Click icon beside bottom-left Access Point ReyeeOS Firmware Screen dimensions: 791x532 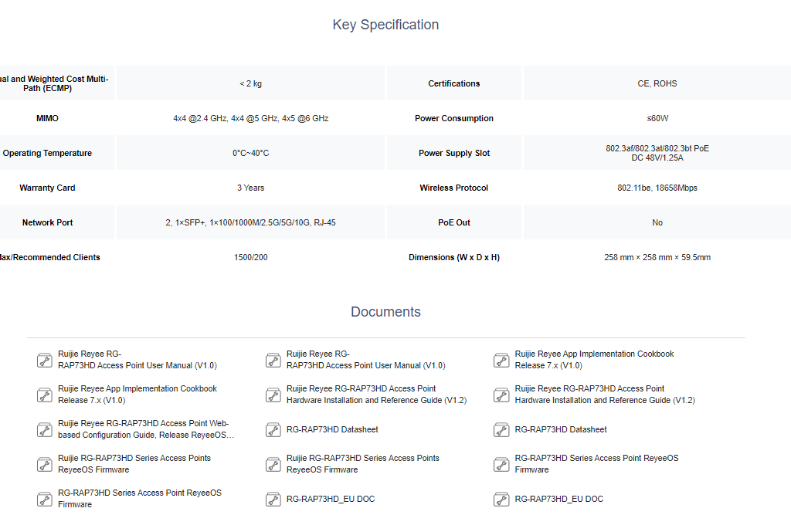point(45,500)
